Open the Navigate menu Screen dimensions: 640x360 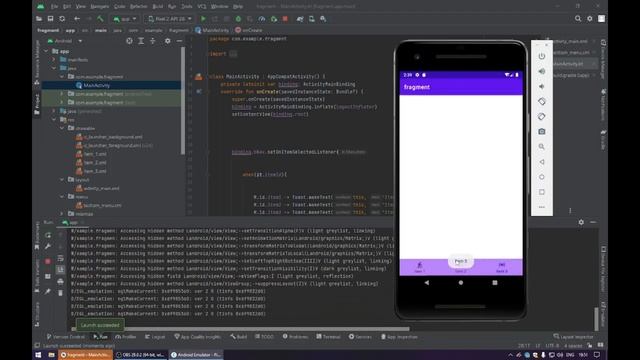pyautogui.click(x=100, y=7)
